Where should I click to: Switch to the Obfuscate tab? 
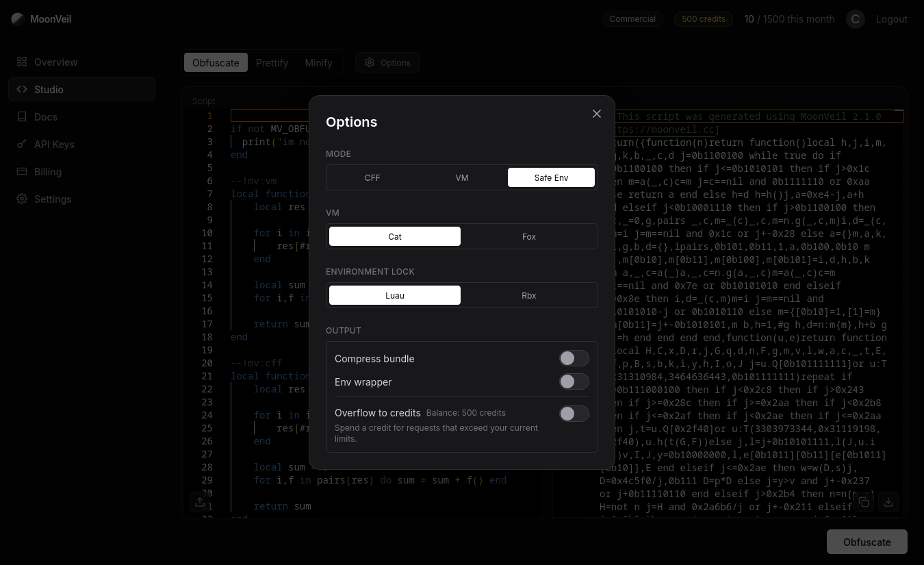216,62
